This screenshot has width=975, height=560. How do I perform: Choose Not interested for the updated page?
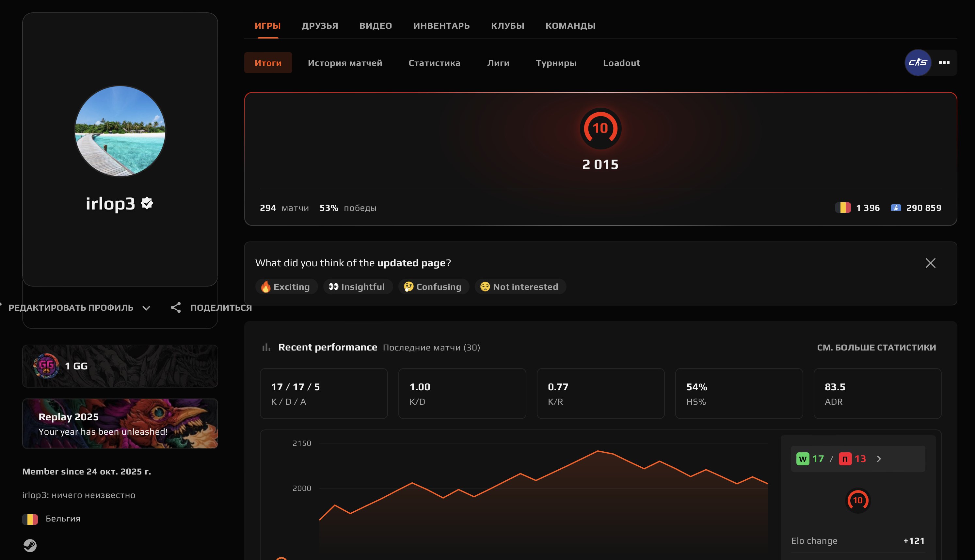(520, 287)
